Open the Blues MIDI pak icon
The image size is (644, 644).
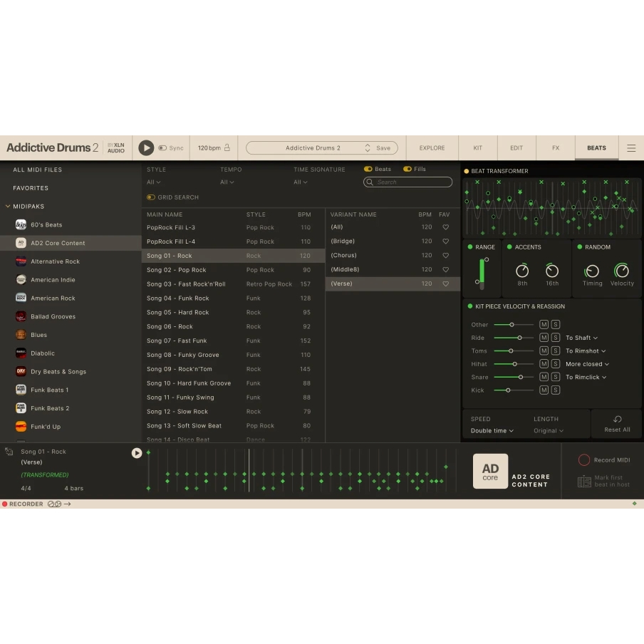[x=21, y=335]
